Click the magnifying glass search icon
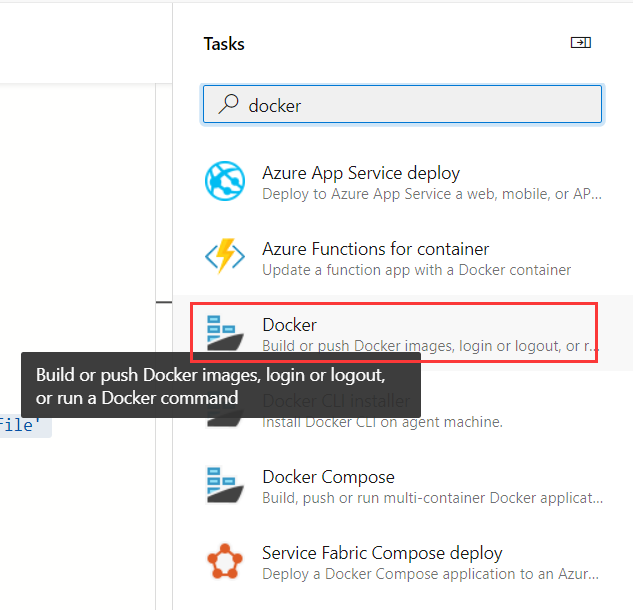This screenshot has width=633, height=610. [228, 104]
